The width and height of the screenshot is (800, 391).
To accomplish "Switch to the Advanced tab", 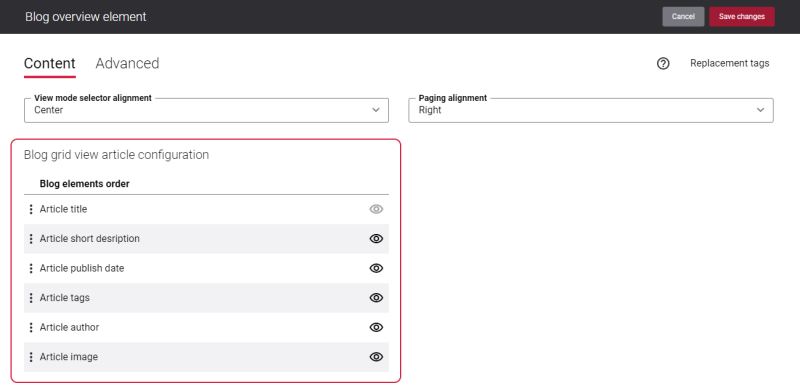I will tap(127, 63).
